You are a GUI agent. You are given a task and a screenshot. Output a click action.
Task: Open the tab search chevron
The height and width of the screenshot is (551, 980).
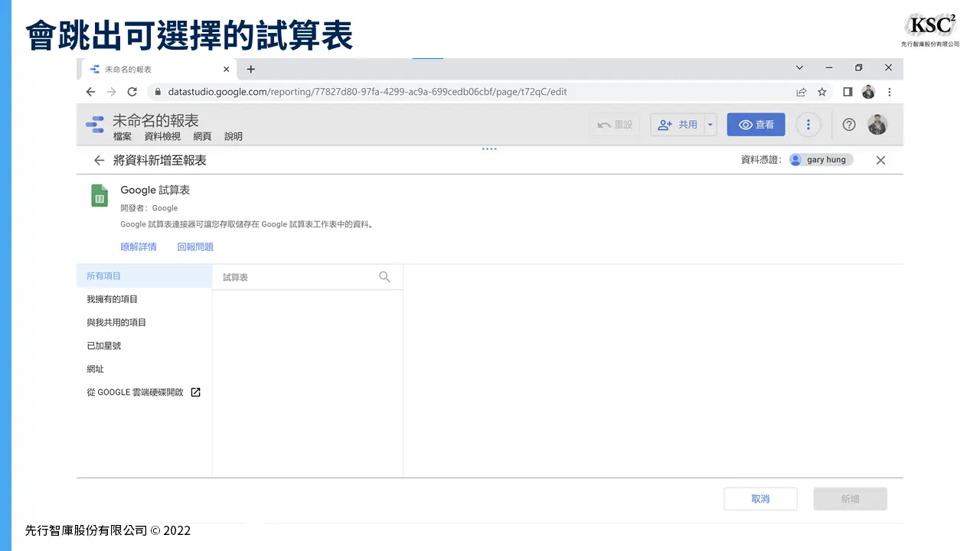[799, 68]
